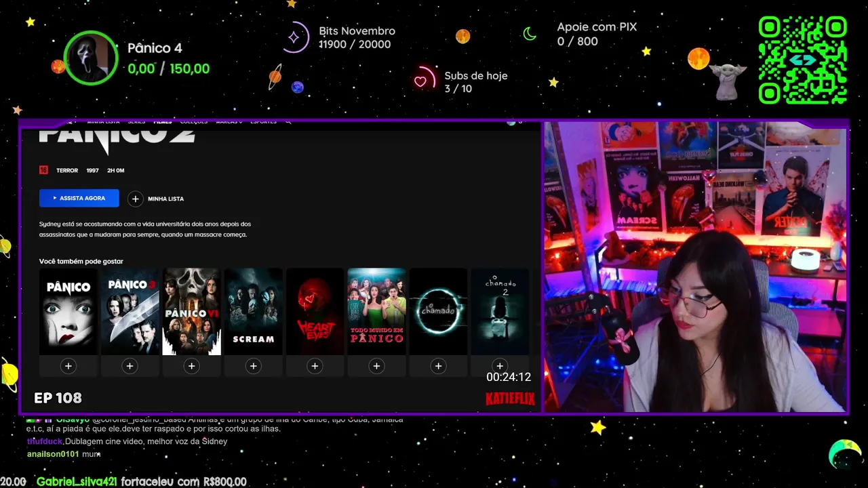
Task: Click the EP 108 episode label
Action: [x=58, y=398]
